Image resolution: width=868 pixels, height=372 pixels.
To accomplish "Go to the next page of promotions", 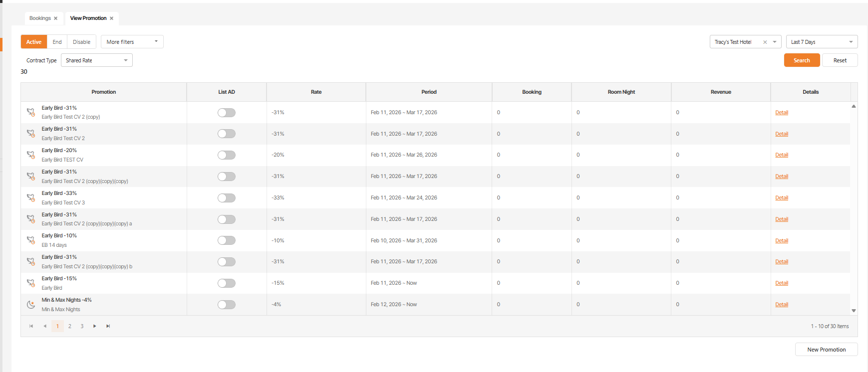I will pos(95,326).
